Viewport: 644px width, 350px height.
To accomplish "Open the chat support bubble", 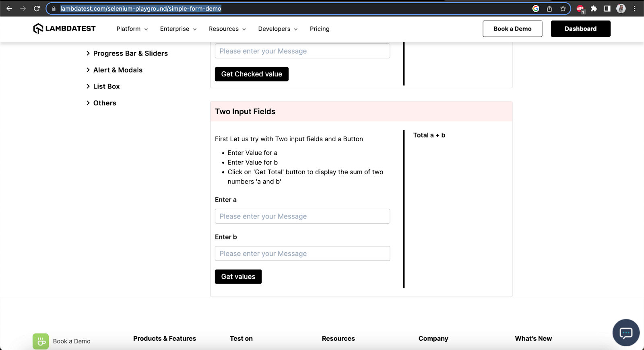I will (x=626, y=333).
